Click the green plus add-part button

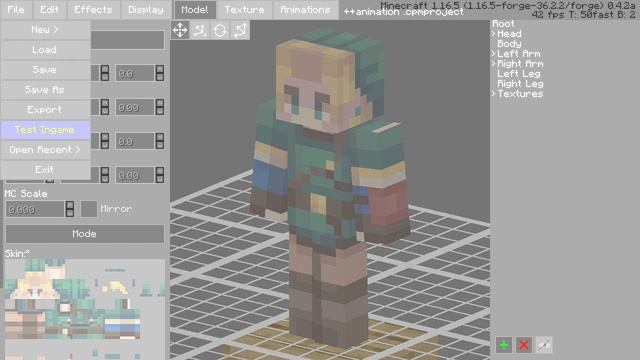point(504,345)
